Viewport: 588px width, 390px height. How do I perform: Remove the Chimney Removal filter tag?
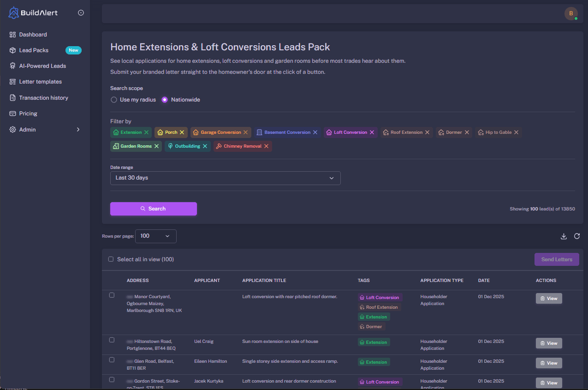pos(265,146)
